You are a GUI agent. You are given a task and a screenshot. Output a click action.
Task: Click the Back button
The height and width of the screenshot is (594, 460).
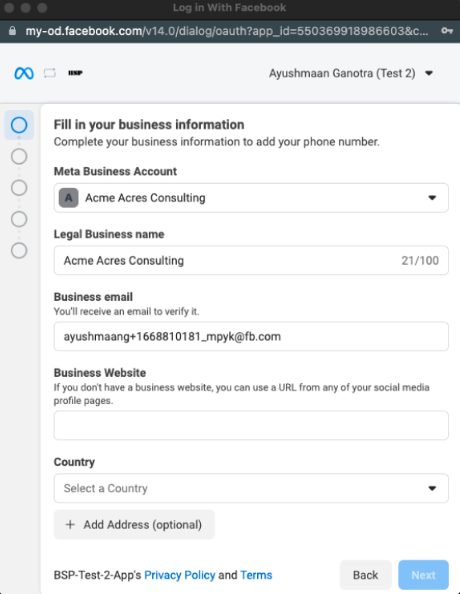pos(365,575)
